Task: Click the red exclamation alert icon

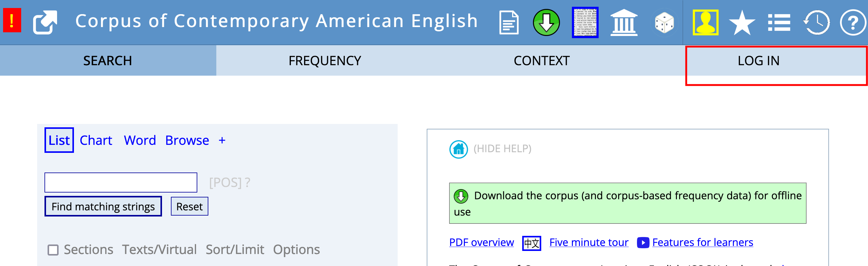Action: click(x=12, y=21)
